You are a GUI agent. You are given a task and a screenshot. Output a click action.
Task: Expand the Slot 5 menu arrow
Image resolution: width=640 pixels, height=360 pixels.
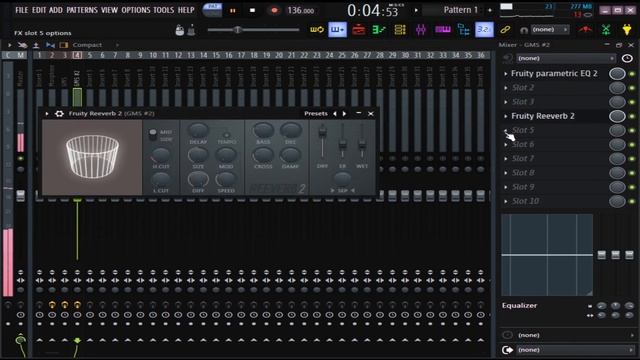point(506,131)
